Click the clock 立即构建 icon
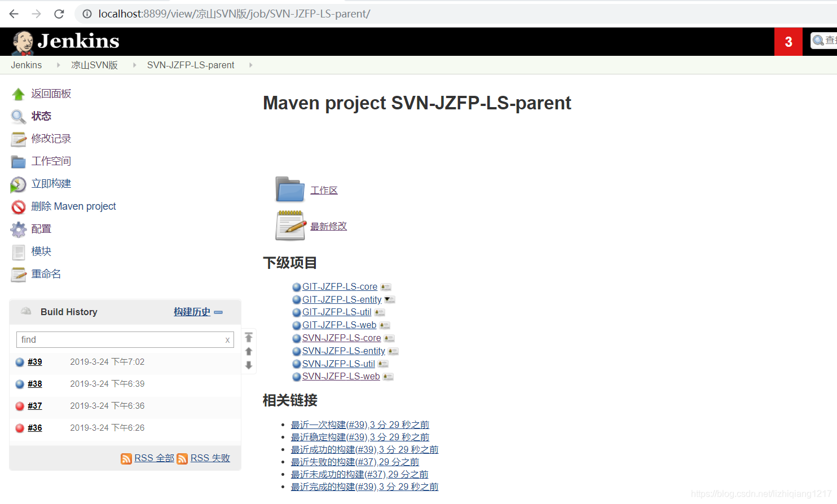 (x=19, y=184)
